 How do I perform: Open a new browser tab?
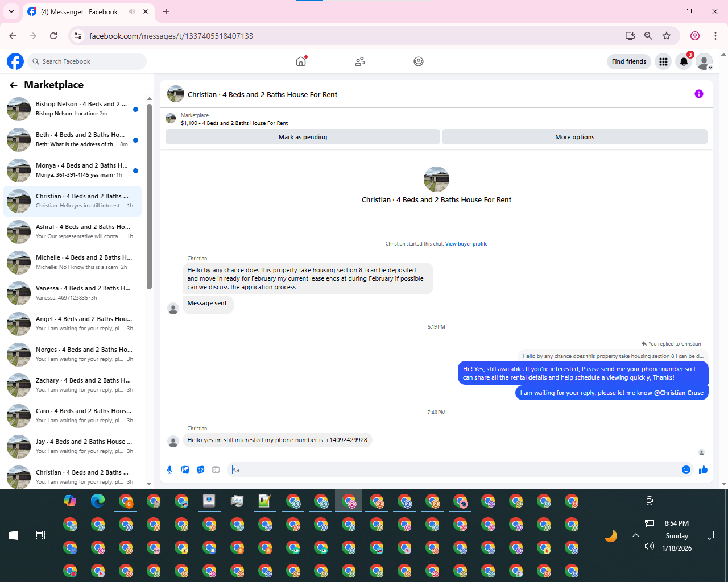(166, 11)
